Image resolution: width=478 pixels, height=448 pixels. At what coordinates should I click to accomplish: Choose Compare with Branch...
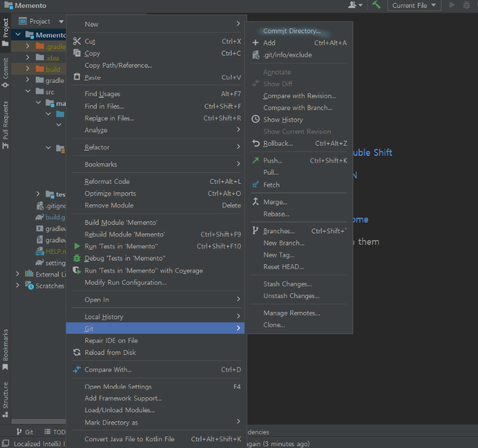coord(299,108)
